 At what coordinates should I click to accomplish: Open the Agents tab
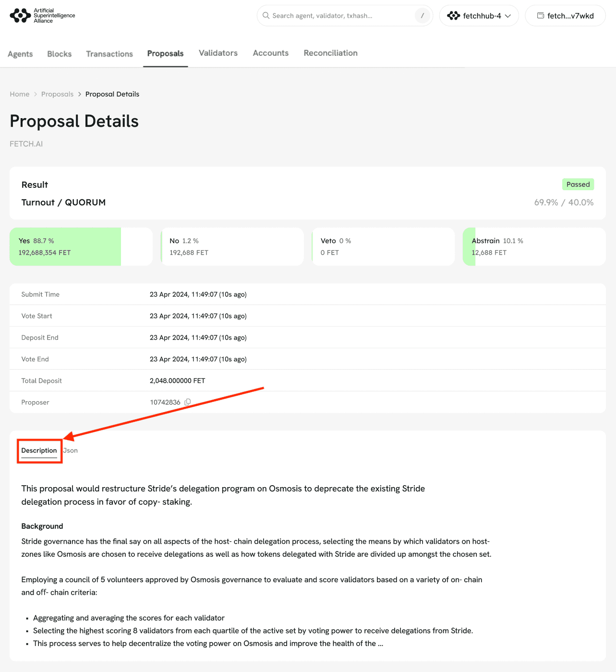coord(20,54)
